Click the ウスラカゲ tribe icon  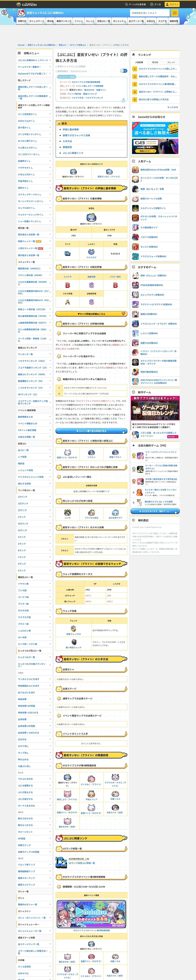[91, 252]
